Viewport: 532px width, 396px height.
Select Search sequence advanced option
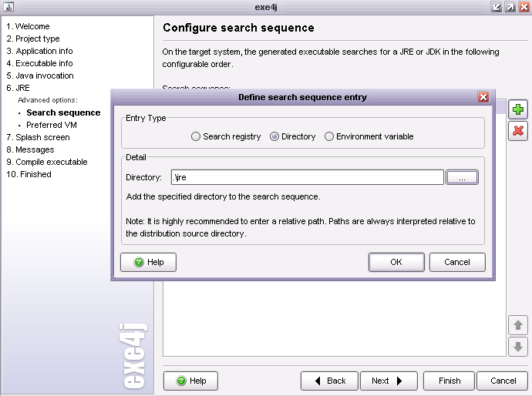63,112
